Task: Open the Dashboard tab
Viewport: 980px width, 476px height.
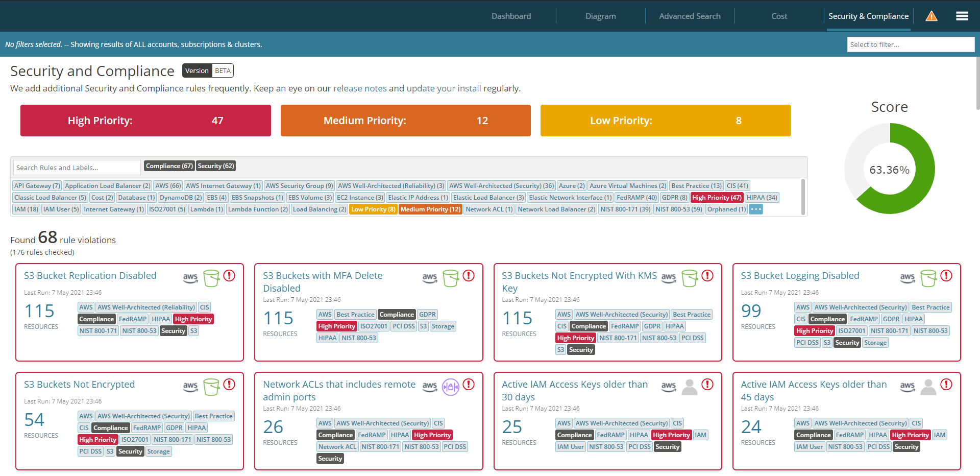Action: [x=511, y=16]
